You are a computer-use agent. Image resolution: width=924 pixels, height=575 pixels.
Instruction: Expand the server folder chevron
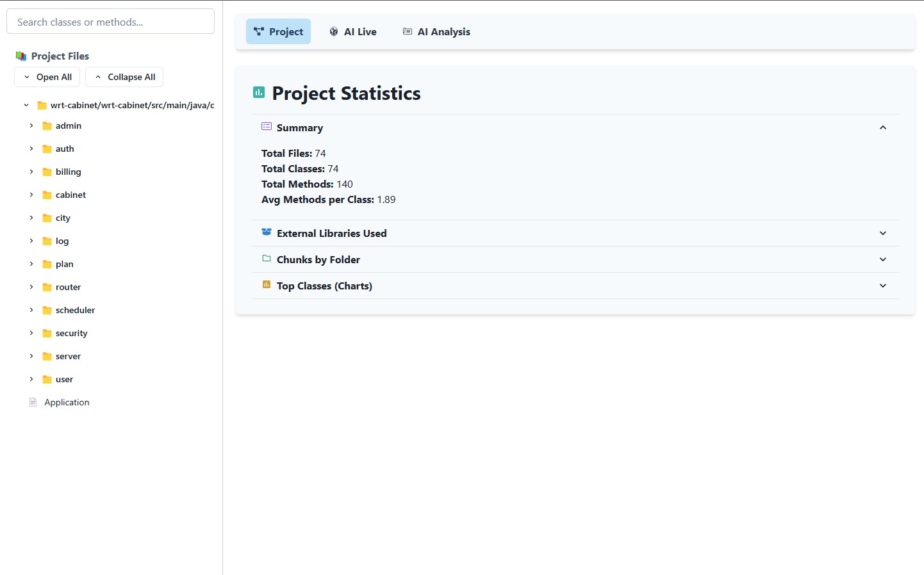click(x=31, y=356)
